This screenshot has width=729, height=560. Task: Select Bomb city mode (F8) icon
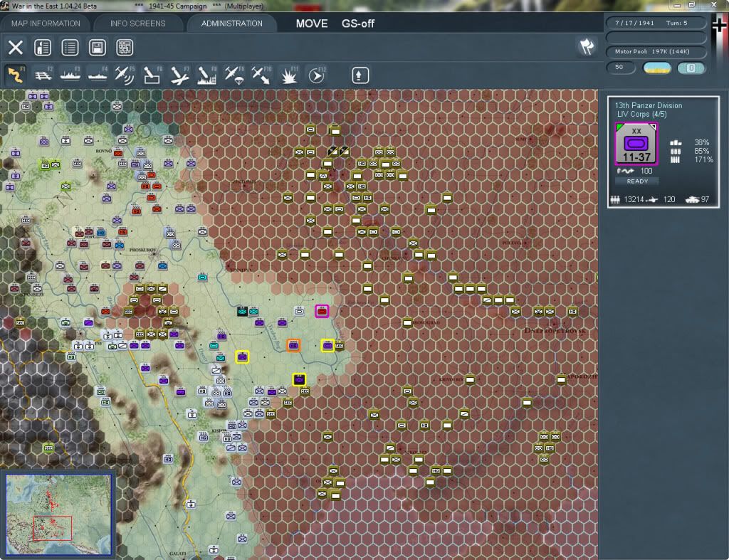point(206,75)
